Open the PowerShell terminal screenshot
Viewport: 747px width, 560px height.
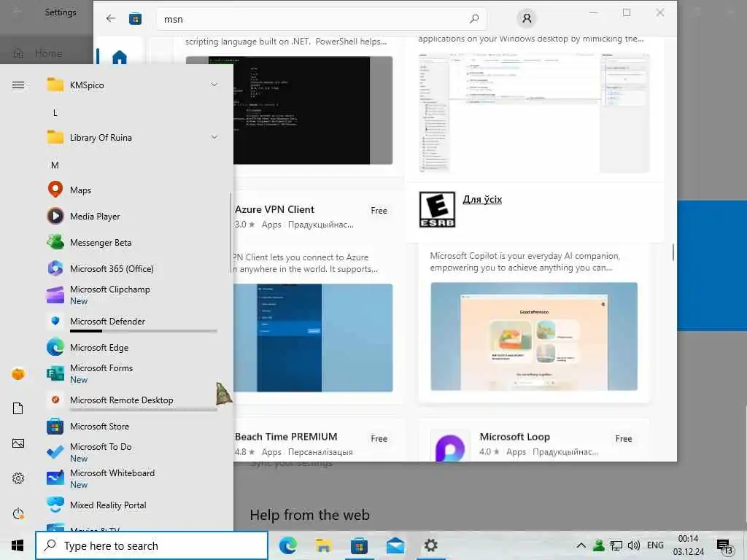[313, 111]
